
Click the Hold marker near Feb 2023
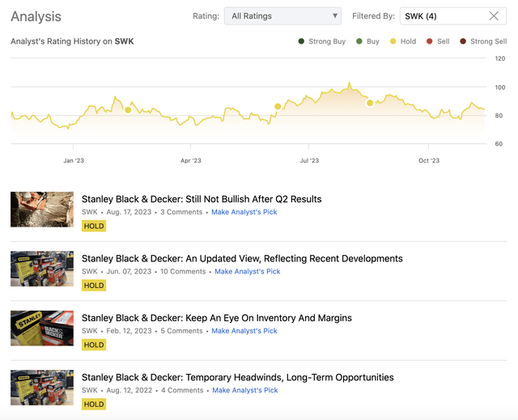coord(128,109)
